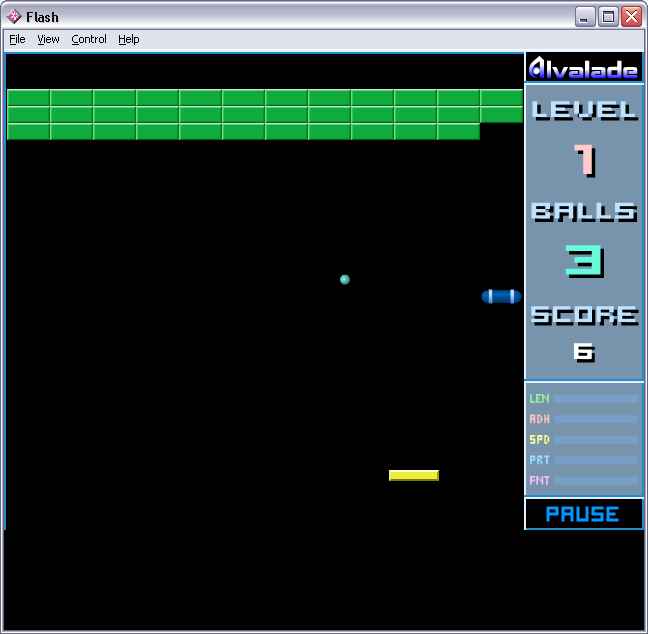The width and height of the screenshot is (648, 634).
Task: Click the Flash title text
Action: 42,17
